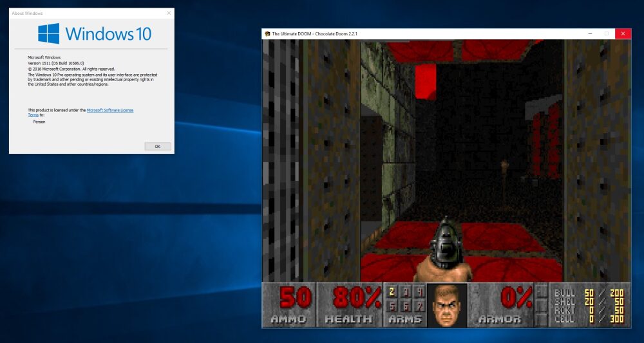Click the Doomguy face in the status bar
Viewport: 644px width, 343px height.
(x=447, y=305)
